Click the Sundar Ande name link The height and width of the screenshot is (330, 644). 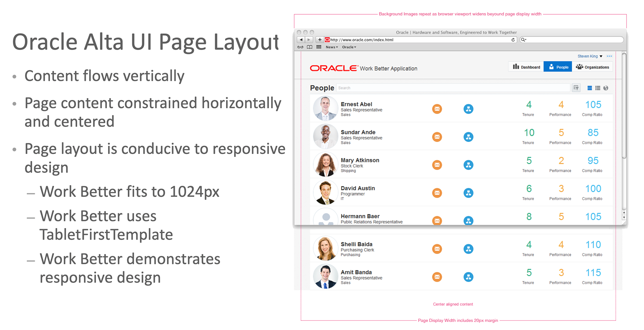[358, 132]
